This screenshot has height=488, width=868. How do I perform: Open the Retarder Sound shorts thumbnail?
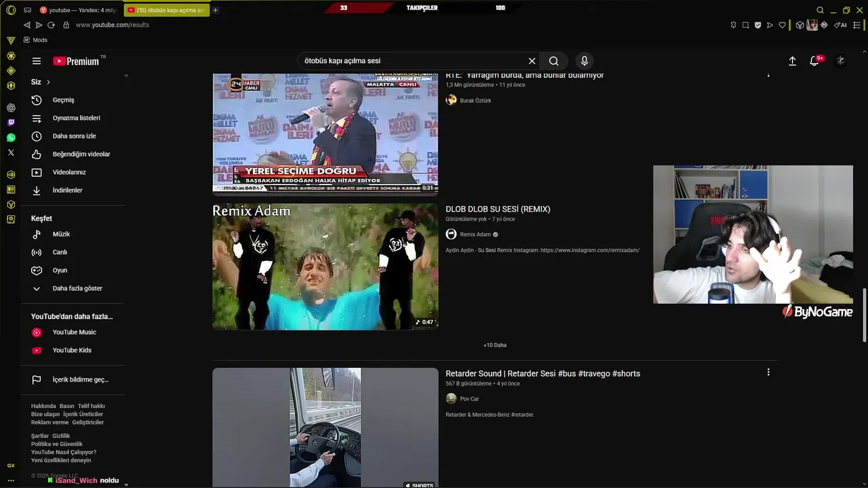325,428
